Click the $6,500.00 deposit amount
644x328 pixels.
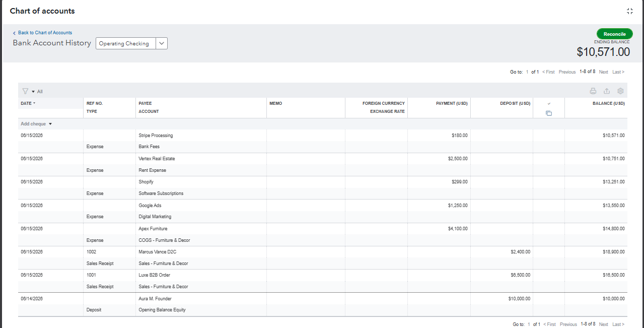pyautogui.click(x=520, y=275)
